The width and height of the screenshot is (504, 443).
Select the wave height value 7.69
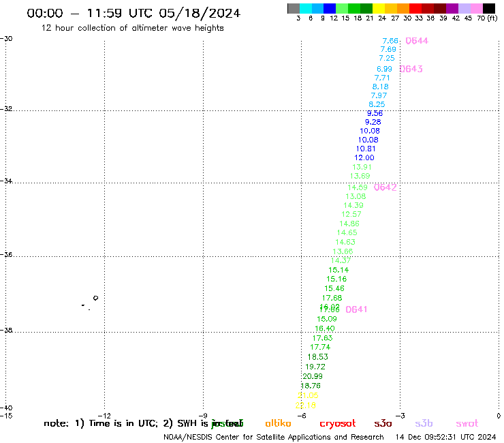point(388,49)
